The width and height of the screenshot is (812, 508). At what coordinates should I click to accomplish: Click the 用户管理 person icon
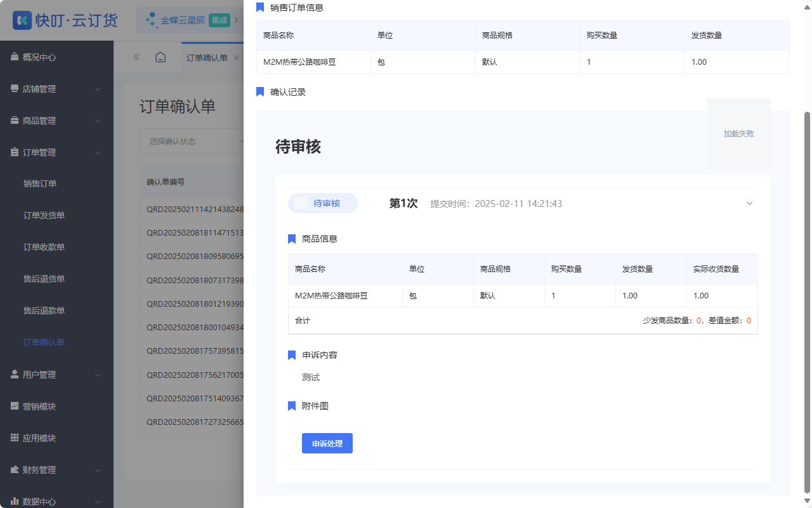15,374
